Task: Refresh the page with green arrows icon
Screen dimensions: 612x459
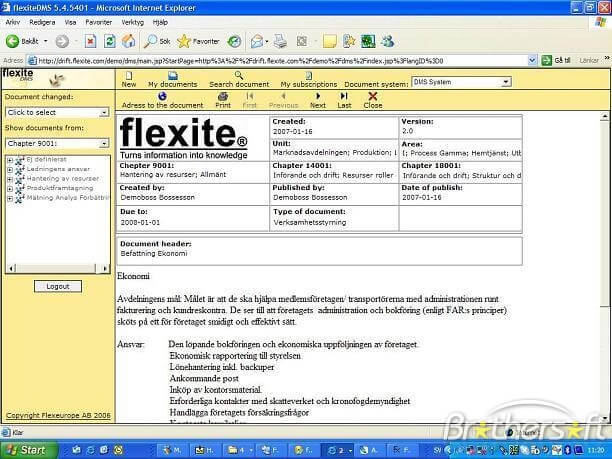Action: tap(110, 41)
